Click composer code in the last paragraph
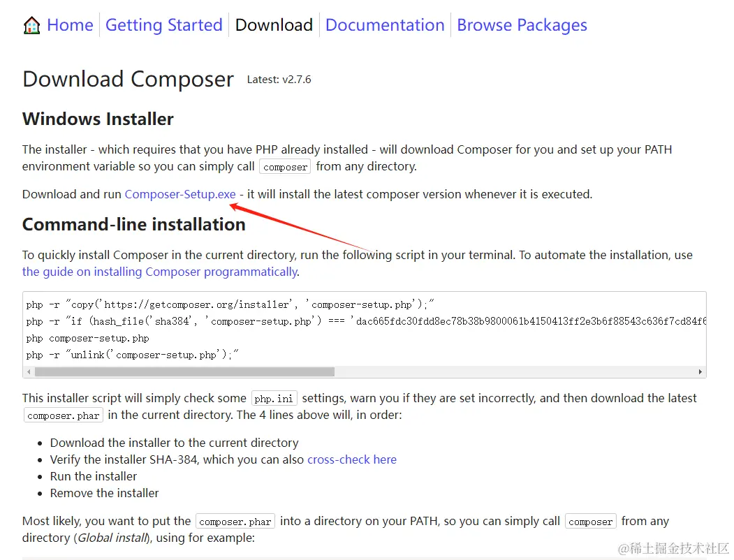Screen dimensions: 734x560 point(590,522)
